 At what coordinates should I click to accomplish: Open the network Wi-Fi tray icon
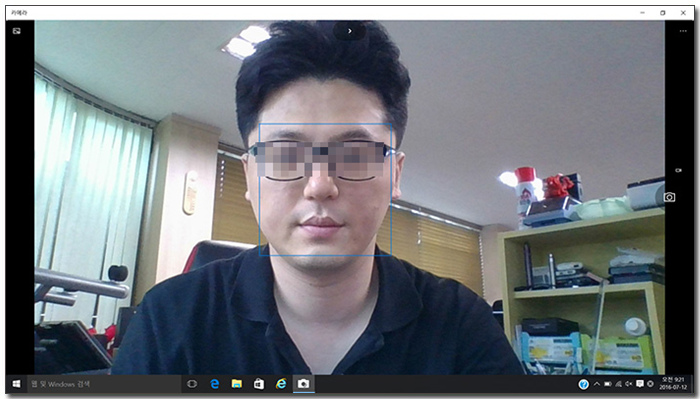[x=618, y=384]
